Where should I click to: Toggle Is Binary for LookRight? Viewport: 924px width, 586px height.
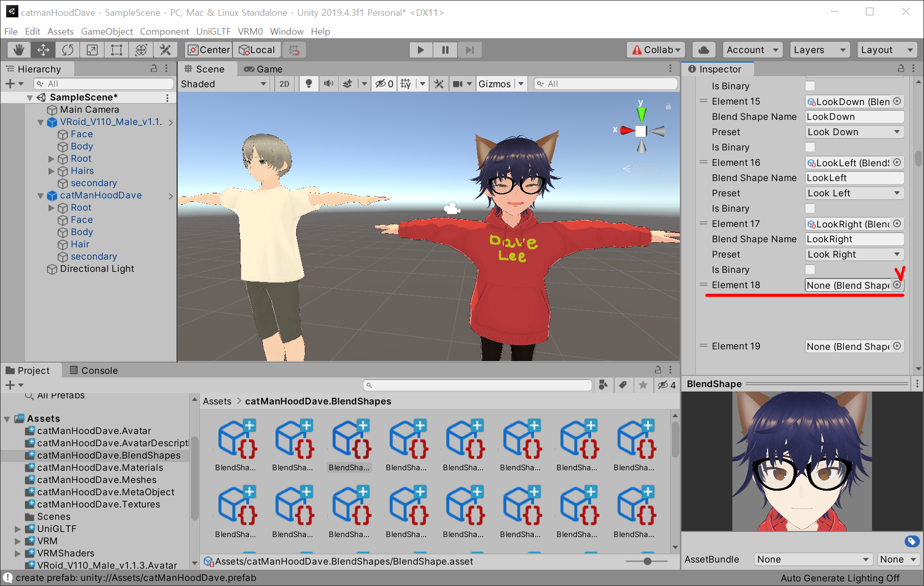(810, 270)
